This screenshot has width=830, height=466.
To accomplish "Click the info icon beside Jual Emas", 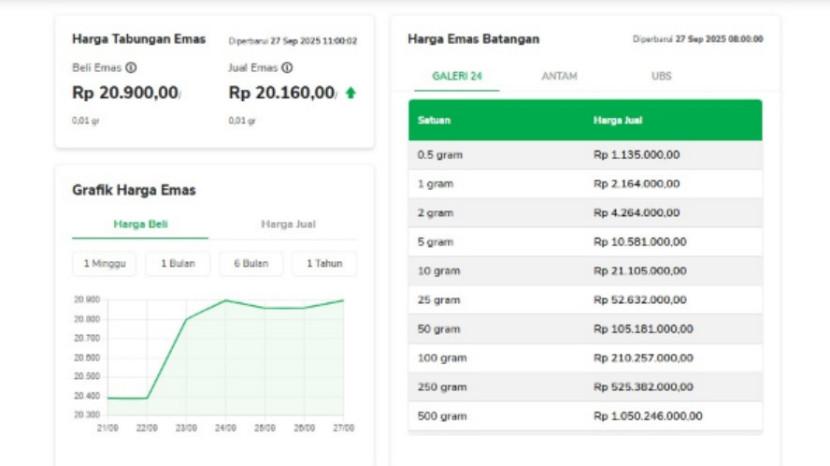I will 287,68.
